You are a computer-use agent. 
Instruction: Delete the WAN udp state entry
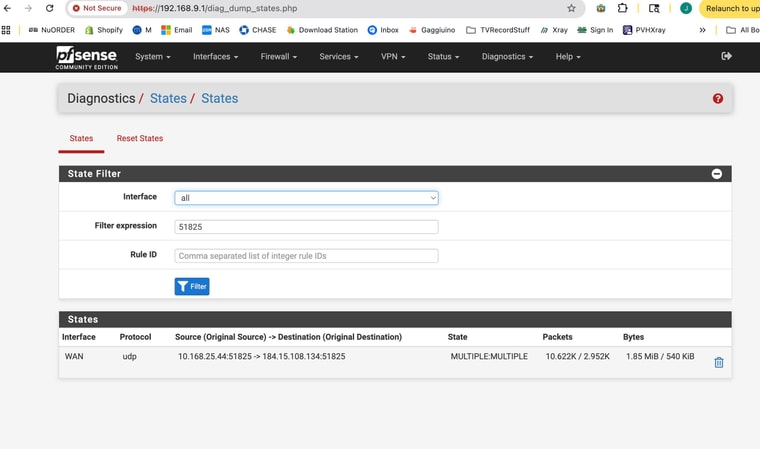(718, 362)
